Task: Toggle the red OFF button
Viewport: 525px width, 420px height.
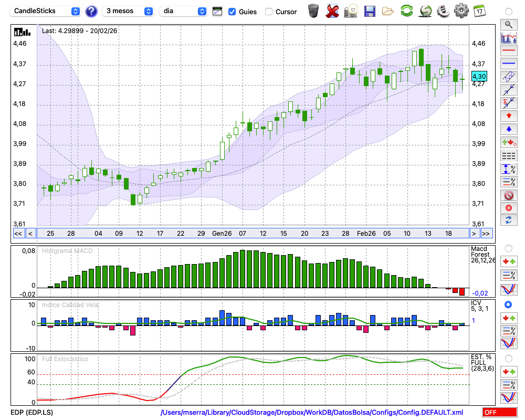Action: (x=500, y=412)
